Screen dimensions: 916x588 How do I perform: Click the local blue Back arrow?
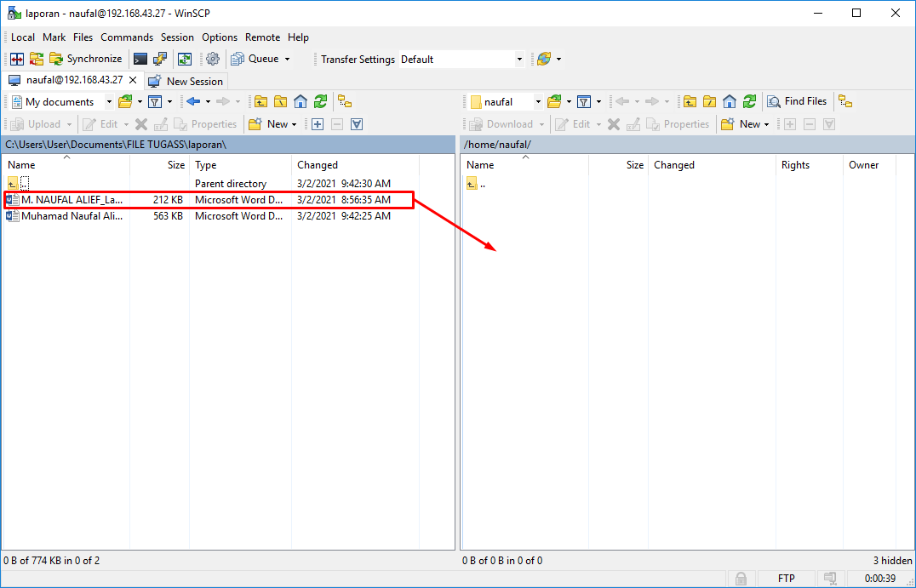193,101
